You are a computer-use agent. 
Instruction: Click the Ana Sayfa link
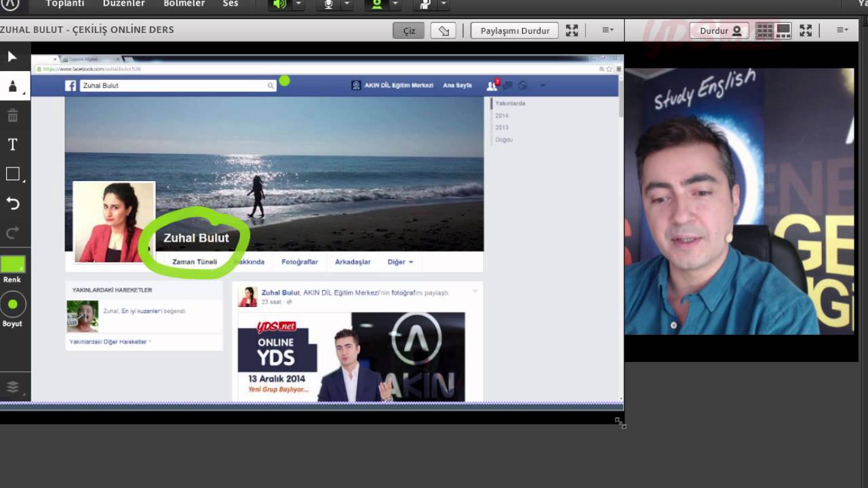pos(457,85)
